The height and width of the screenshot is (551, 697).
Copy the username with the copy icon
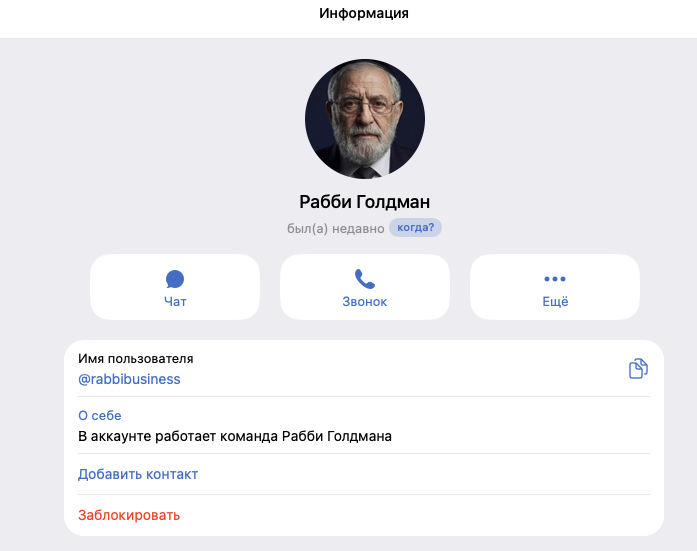[x=638, y=368]
